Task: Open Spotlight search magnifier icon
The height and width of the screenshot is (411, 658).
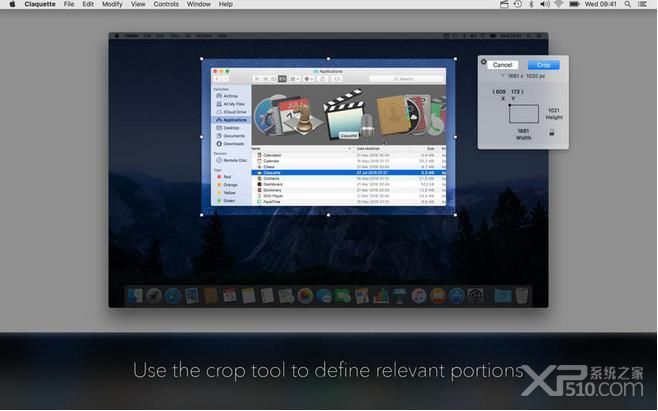Action: (x=628, y=4)
